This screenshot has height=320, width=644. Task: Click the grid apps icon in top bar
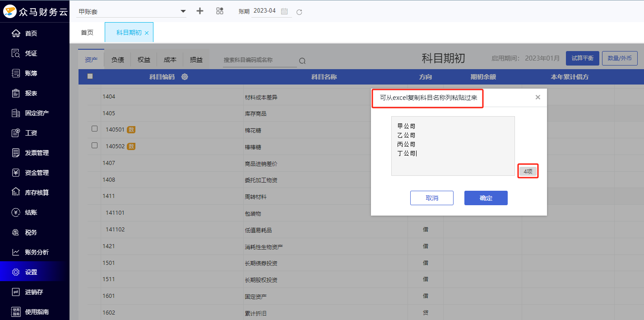click(220, 11)
